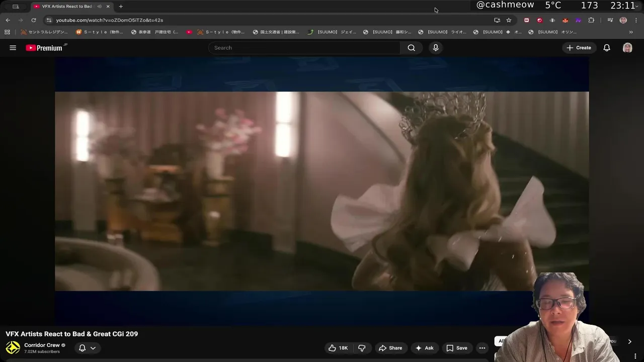Click 7.02M subscribers text
This screenshot has height=362, width=644.
(42, 351)
